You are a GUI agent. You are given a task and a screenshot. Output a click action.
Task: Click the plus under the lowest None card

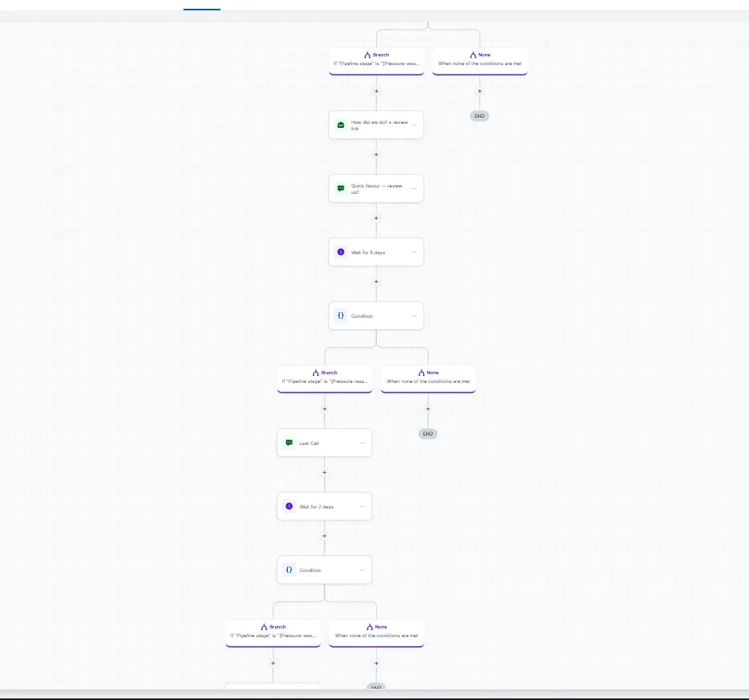376,663
